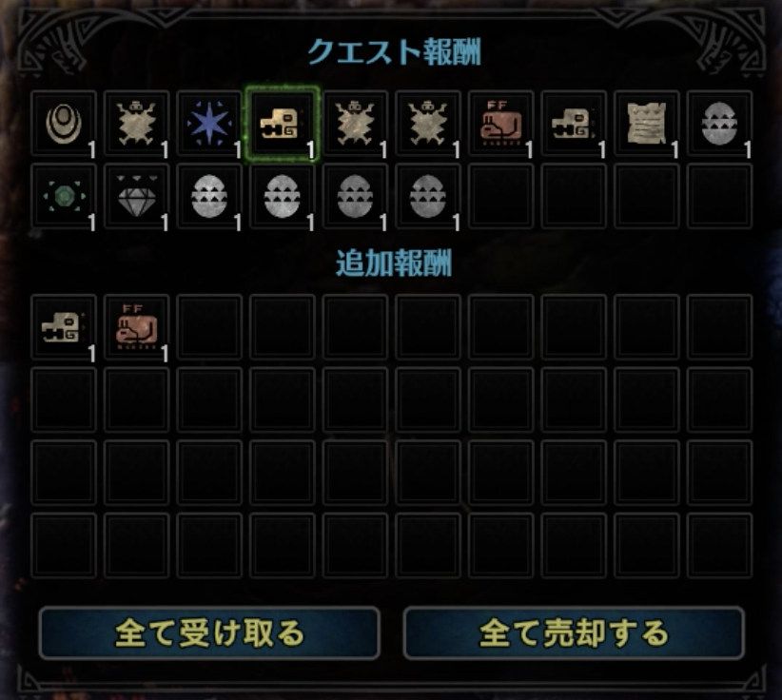This screenshot has width=782, height=700.
Task: Click the blue star-shaped crystal reward
Action: tap(209, 123)
